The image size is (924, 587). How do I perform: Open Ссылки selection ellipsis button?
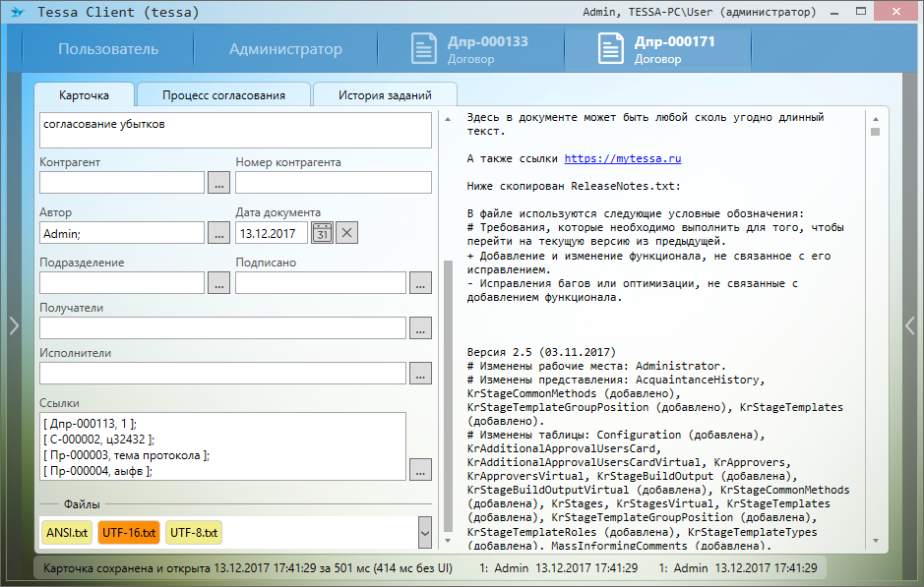point(420,469)
